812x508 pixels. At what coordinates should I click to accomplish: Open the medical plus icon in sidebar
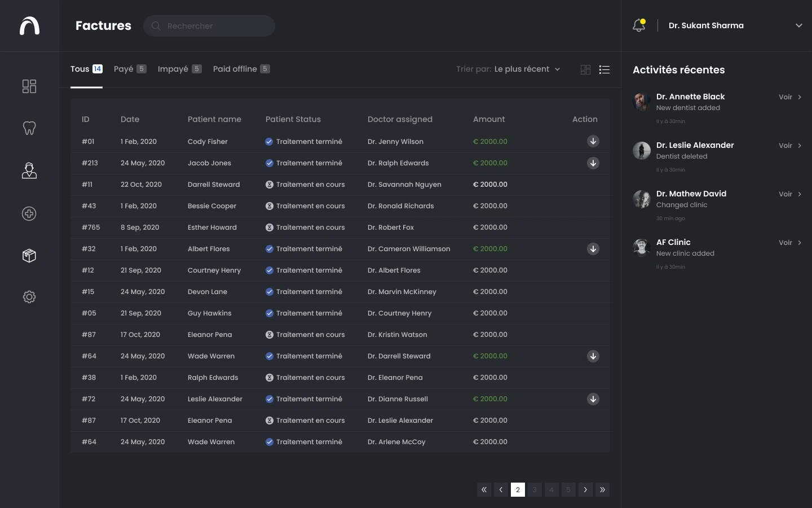tap(29, 213)
